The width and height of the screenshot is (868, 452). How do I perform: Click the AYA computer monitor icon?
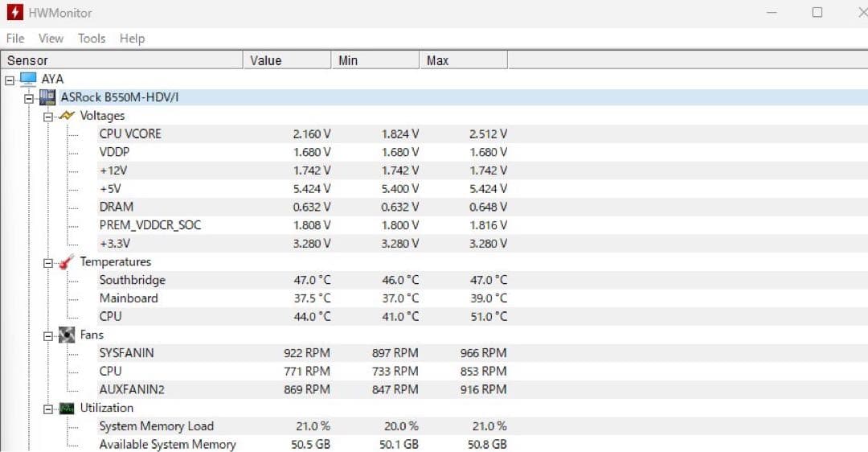tap(28, 79)
